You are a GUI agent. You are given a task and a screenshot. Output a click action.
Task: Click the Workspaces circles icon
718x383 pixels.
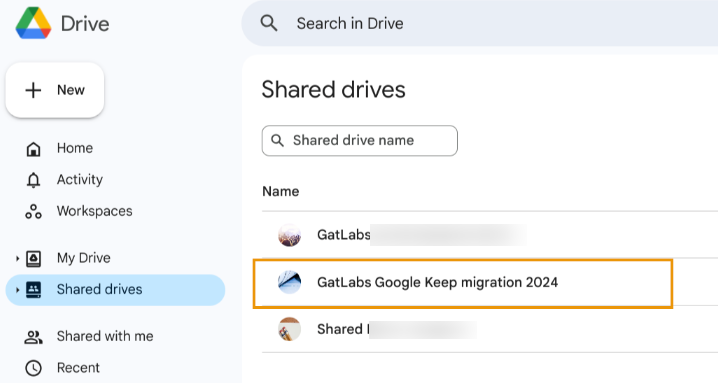pyautogui.click(x=33, y=212)
